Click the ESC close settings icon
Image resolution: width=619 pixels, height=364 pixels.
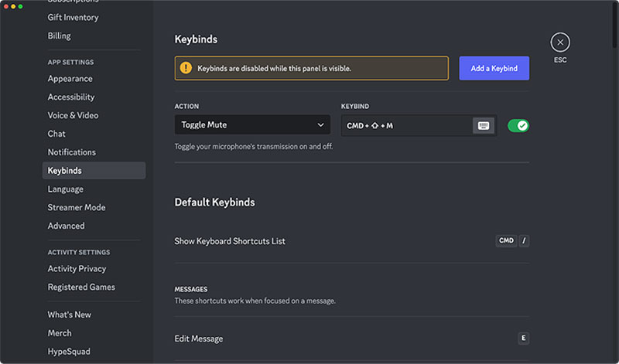560,43
